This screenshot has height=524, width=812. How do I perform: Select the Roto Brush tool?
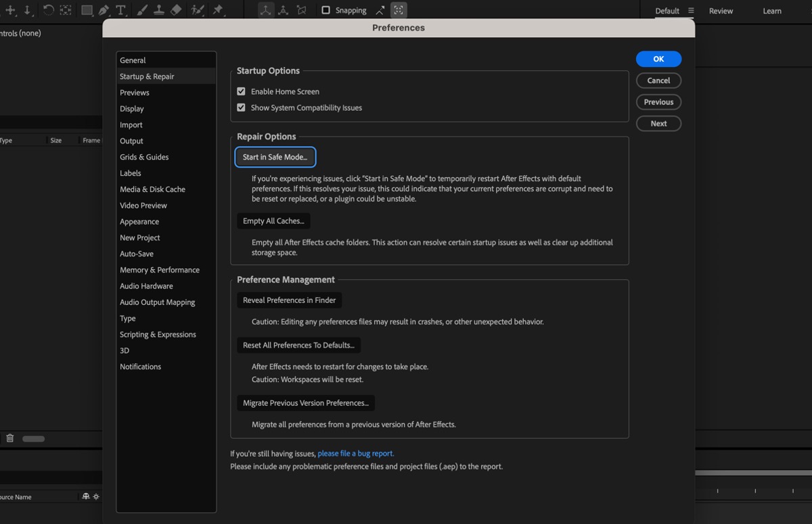tap(198, 10)
